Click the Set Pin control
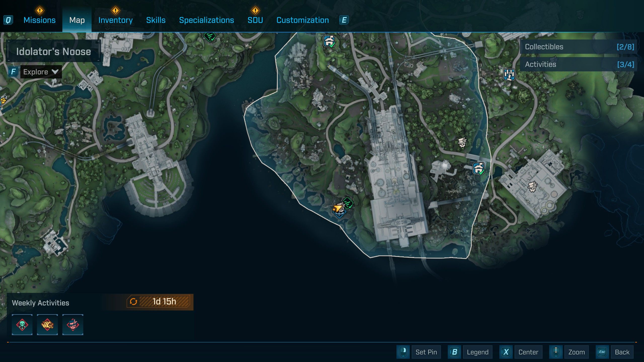Viewport: 644px width, 362px height. pos(426,352)
